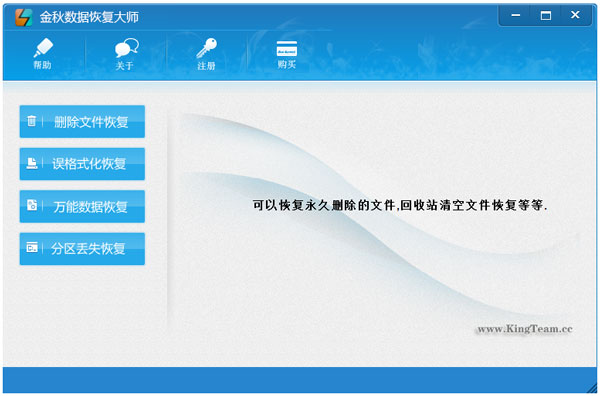The image size is (600, 396).
Task: Grab the resize grip in the window corner
Action: click(x=592, y=388)
